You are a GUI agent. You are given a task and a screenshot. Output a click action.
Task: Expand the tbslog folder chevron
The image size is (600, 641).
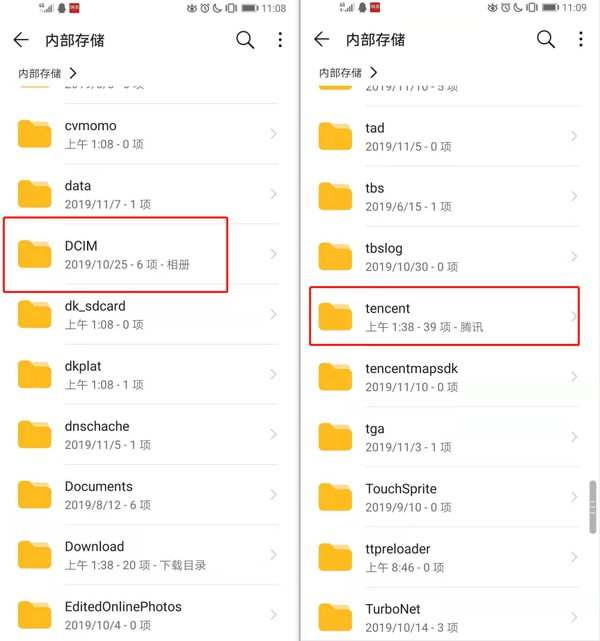[574, 256]
